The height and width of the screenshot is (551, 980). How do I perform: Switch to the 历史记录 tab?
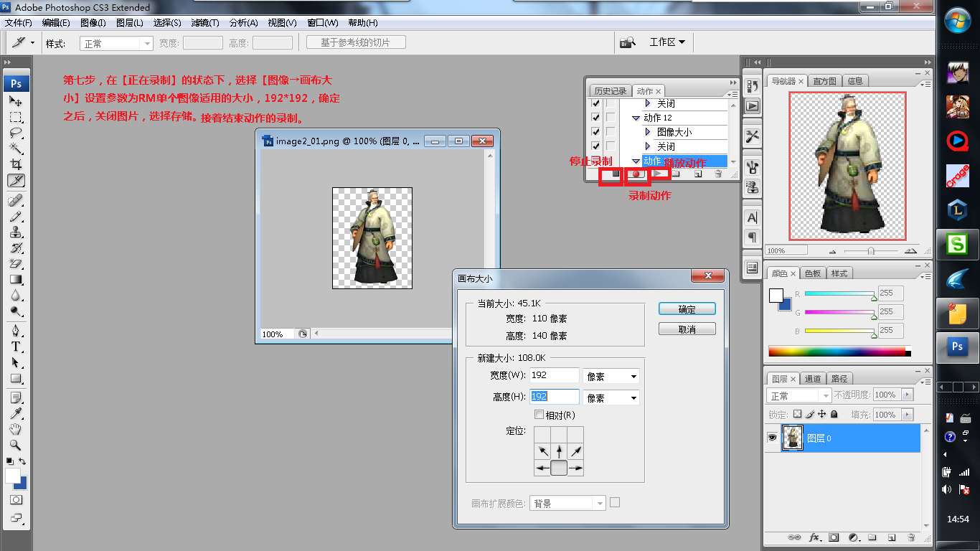coord(610,91)
